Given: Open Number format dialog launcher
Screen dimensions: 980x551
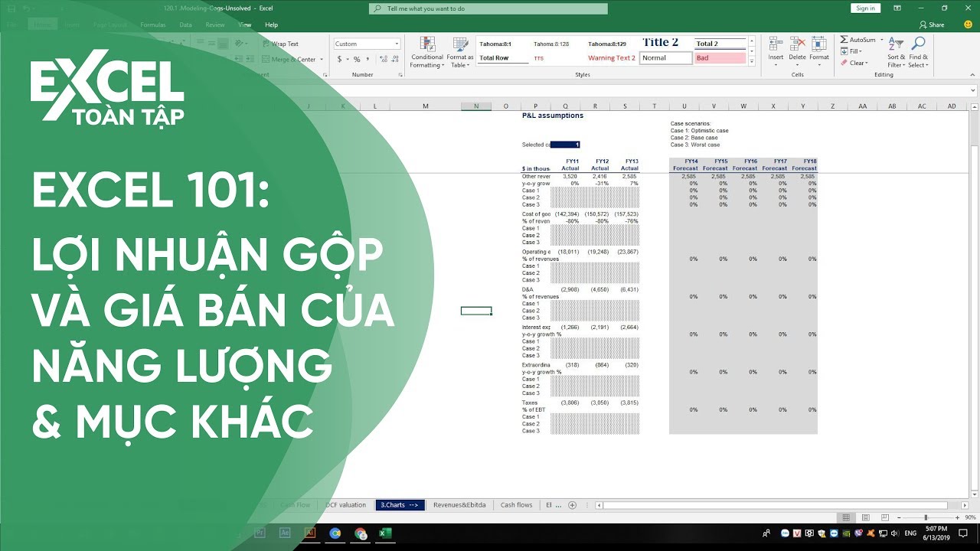Looking at the screenshot, I should 400,75.
